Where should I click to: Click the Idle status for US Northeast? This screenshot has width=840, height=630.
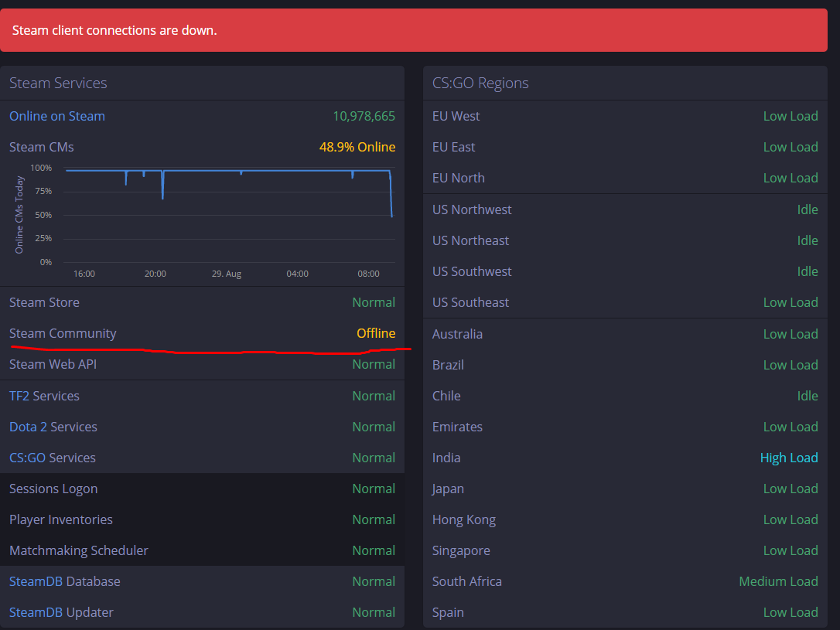click(x=808, y=241)
